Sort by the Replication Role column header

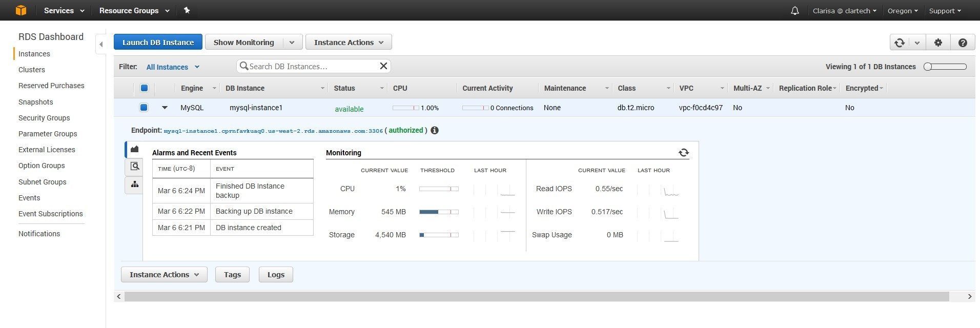(x=805, y=88)
